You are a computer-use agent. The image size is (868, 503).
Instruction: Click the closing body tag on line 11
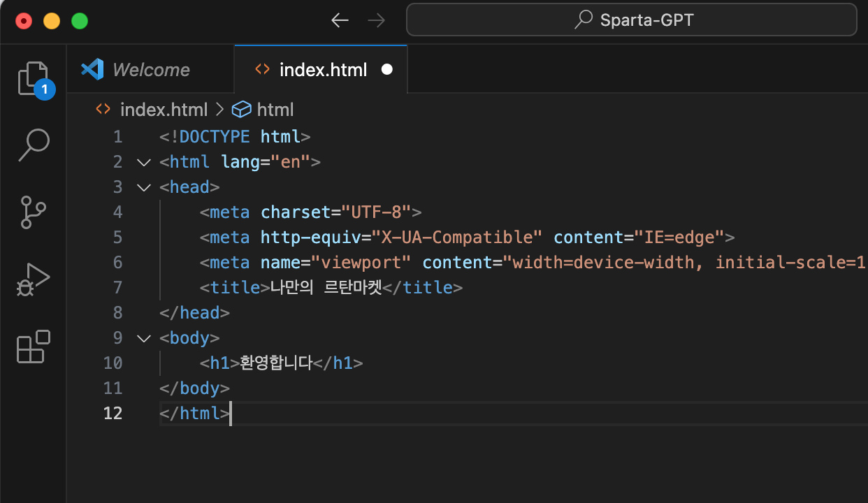pyautogui.click(x=194, y=388)
